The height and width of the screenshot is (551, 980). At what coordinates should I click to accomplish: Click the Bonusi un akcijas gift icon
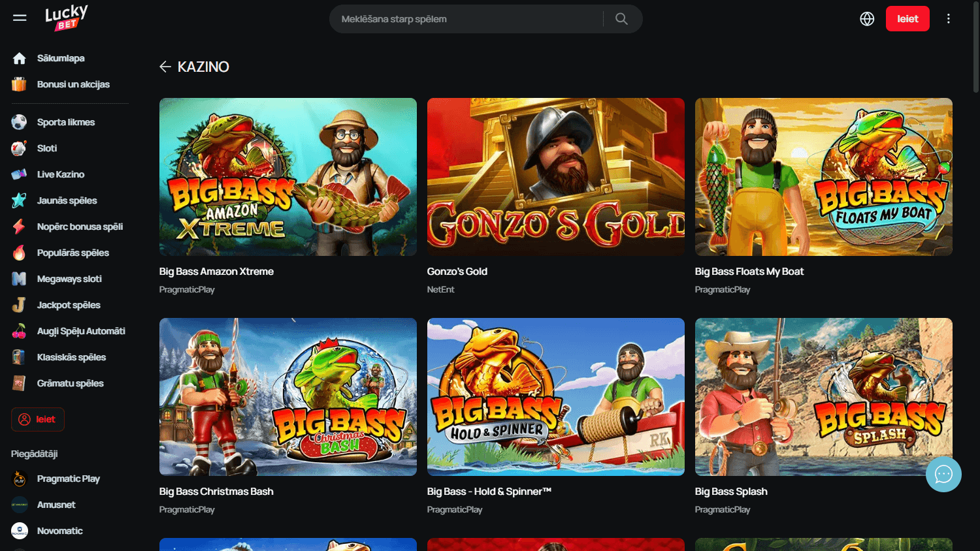(x=19, y=84)
